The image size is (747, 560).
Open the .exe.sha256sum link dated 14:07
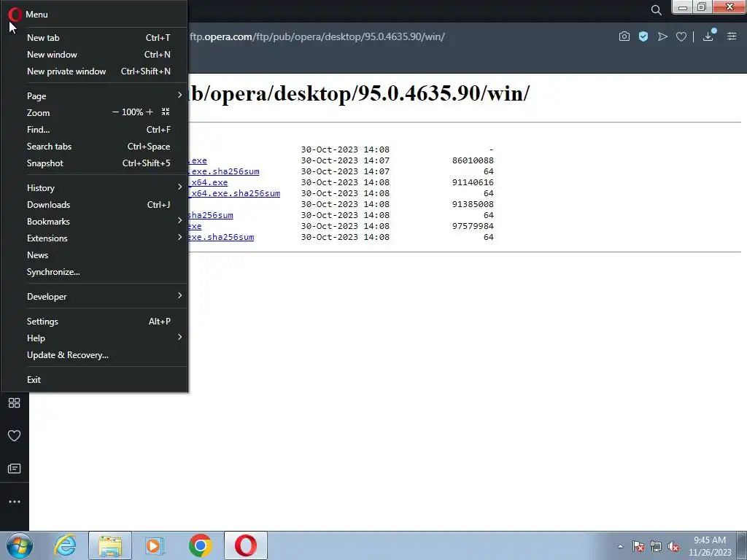[224, 171]
